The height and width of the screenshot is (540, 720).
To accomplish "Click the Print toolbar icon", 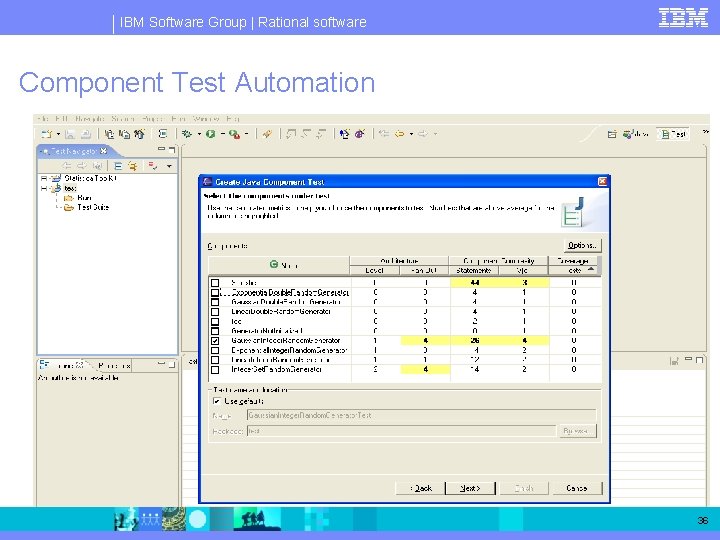I will [x=85, y=134].
